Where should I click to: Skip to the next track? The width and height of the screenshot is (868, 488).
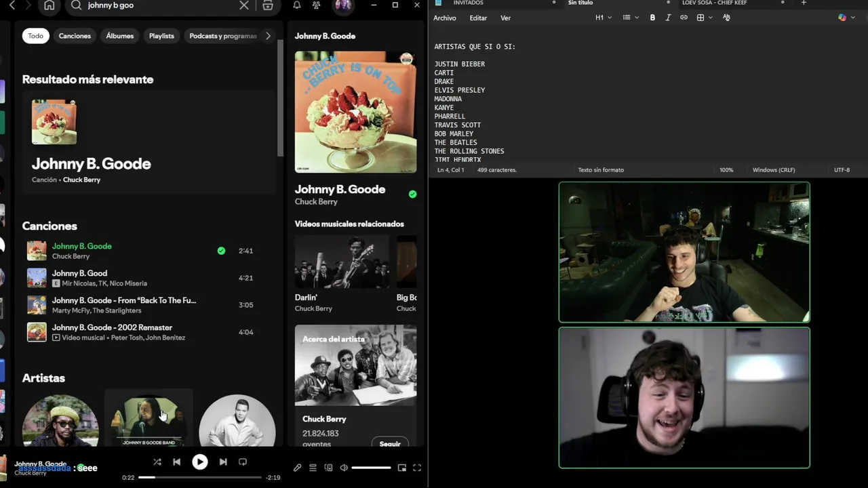[x=223, y=462]
